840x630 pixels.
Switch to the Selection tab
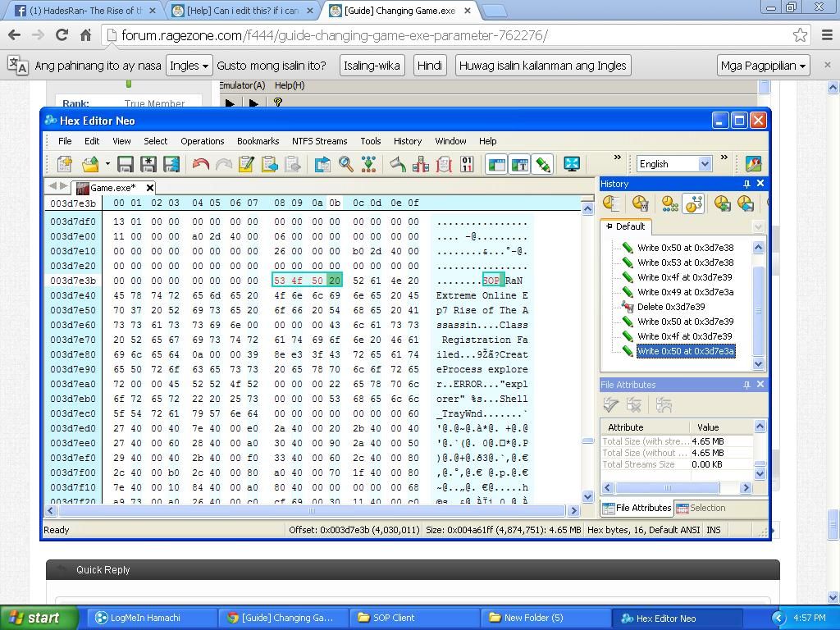click(x=701, y=508)
